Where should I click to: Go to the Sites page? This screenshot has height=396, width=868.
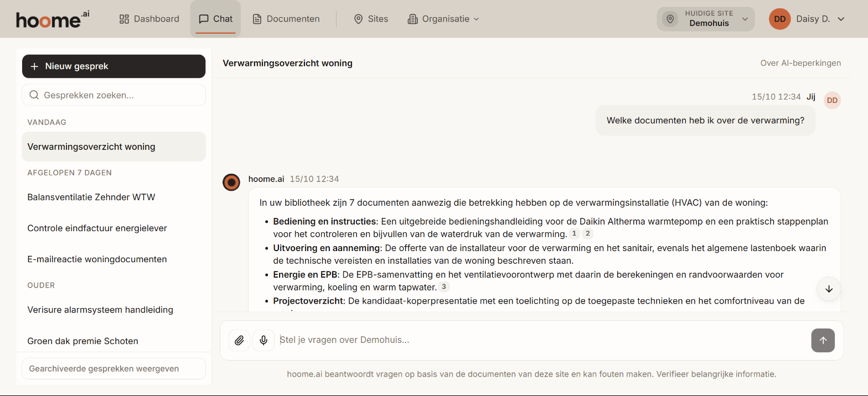[371, 19]
